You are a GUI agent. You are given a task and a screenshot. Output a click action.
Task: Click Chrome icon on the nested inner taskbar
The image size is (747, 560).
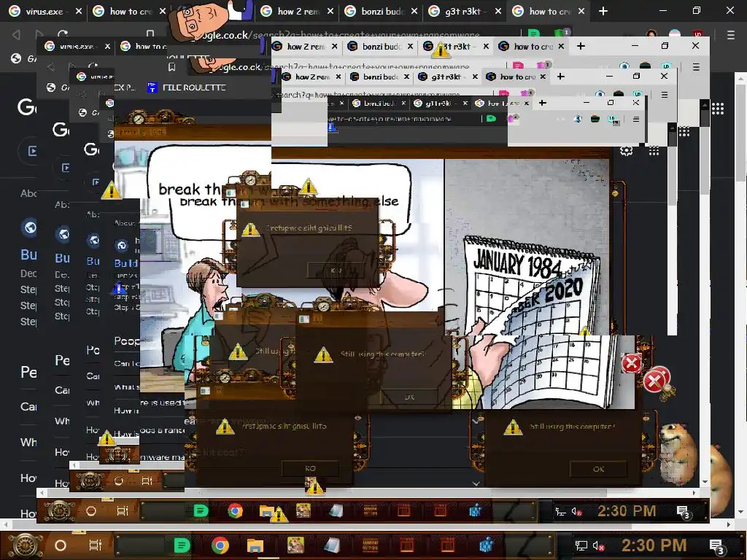[234, 511]
